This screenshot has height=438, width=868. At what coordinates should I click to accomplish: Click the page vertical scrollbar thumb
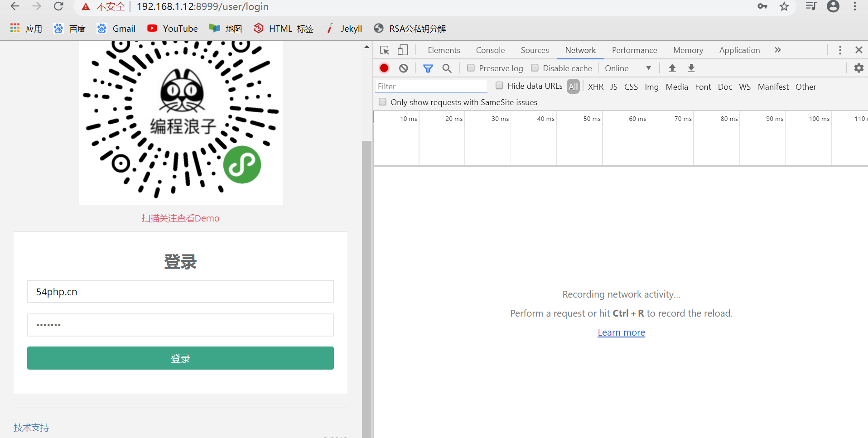[366, 289]
